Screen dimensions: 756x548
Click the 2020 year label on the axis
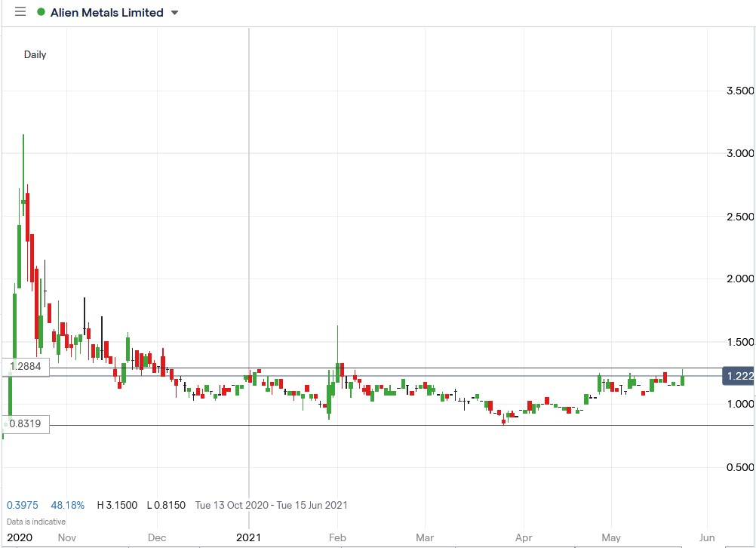tap(20, 537)
